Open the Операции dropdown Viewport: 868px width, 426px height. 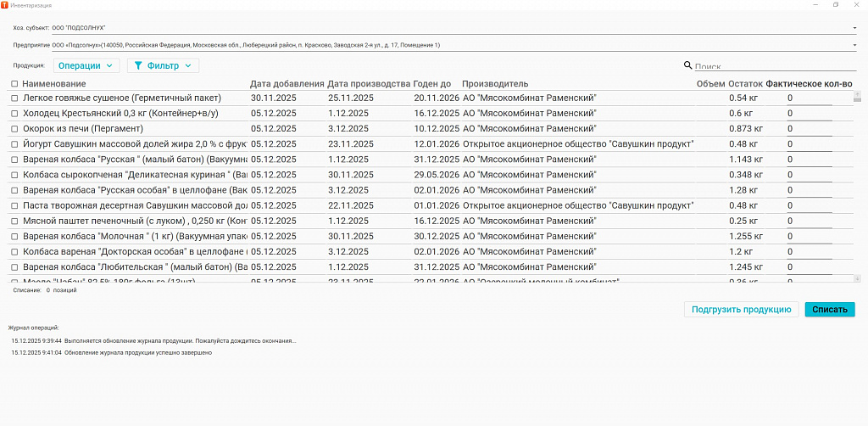(x=87, y=65)
